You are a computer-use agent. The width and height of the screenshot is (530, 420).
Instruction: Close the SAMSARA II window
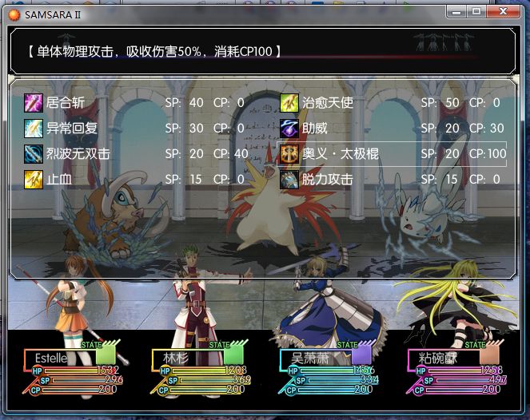(503, 12)
